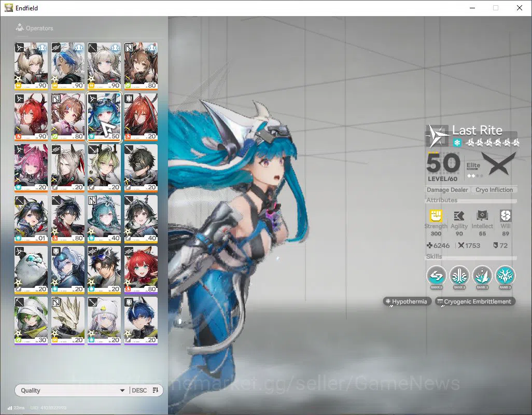Pick the pale spiky crystal creature operator card
The height and width of the screenshot is (415, 532).
coord(67,321)
